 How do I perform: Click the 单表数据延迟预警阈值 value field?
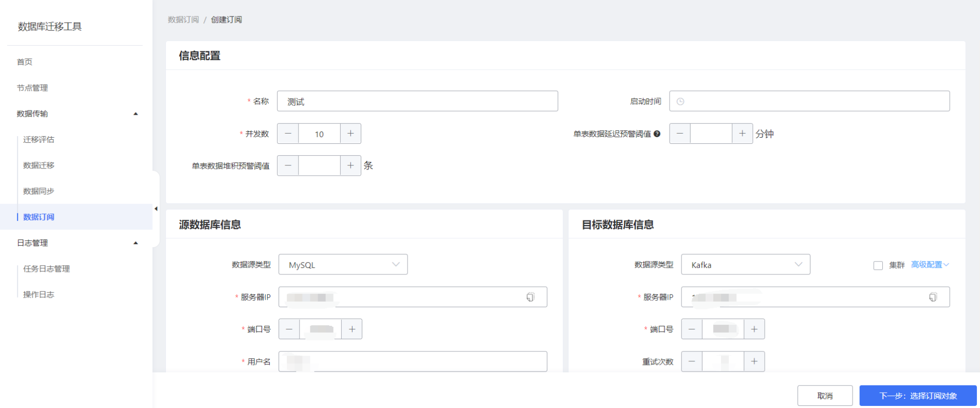(711, 134)
